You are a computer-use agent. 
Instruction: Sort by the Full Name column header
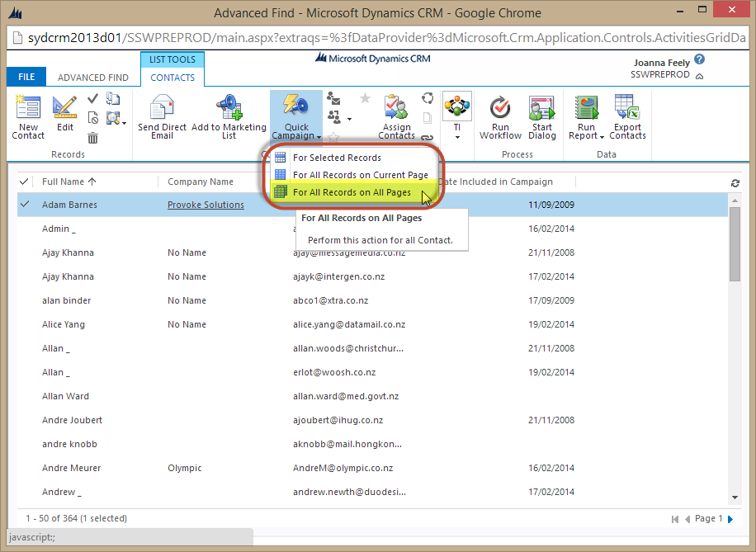(69, 182)
